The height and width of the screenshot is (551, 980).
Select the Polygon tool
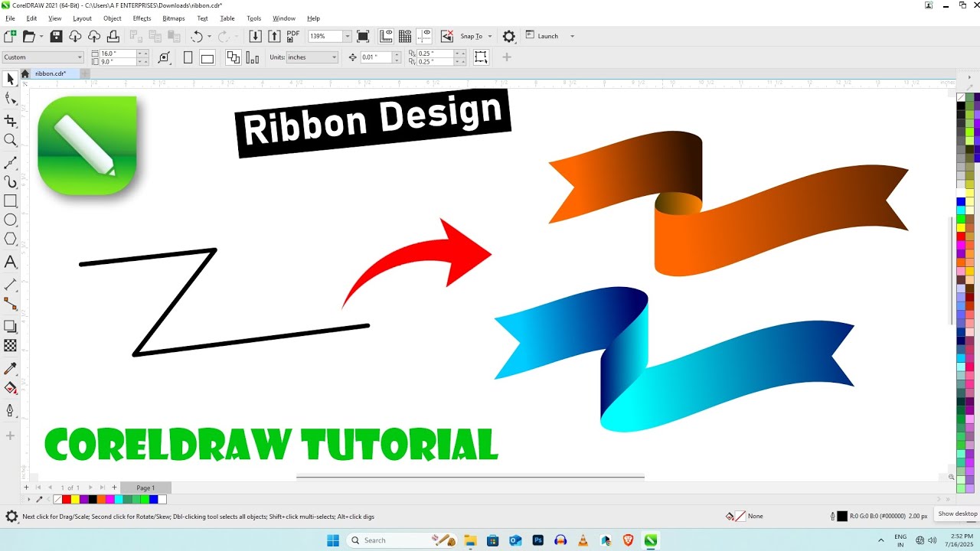(10, 240)
